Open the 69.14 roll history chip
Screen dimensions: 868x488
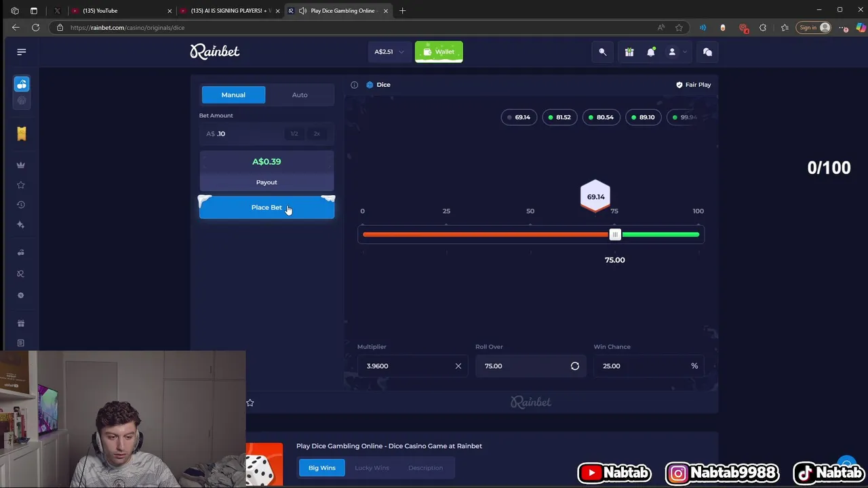519,117
